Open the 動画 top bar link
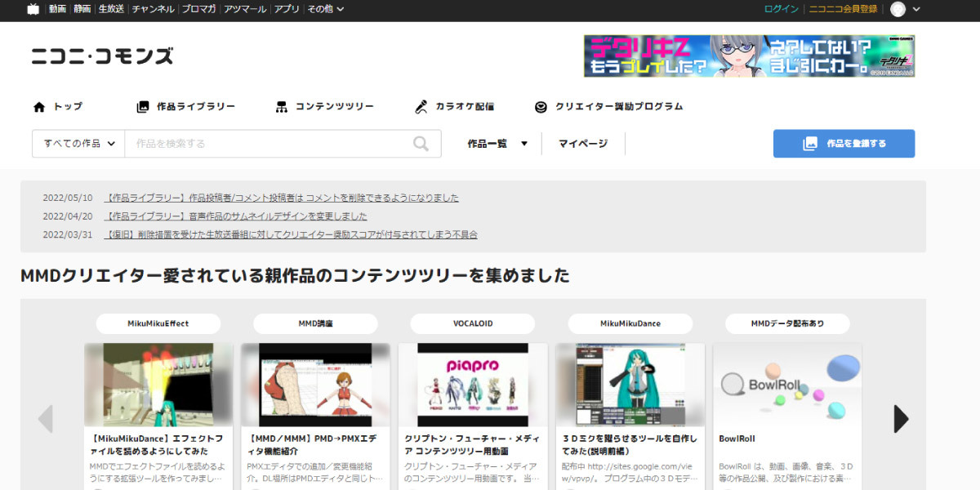 coord(57,9)
